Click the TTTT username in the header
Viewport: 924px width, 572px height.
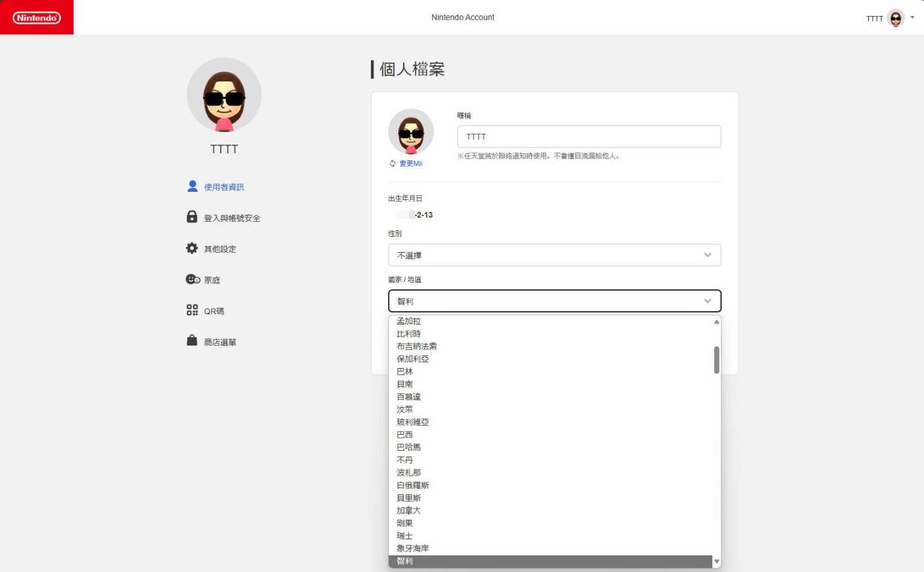[874, 19]
